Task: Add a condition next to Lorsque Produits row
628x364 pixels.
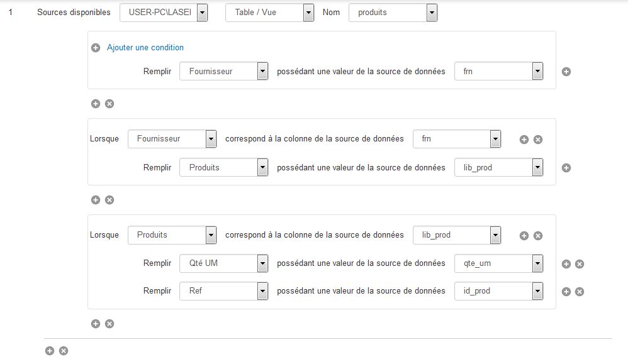Action: pos(524,236)
